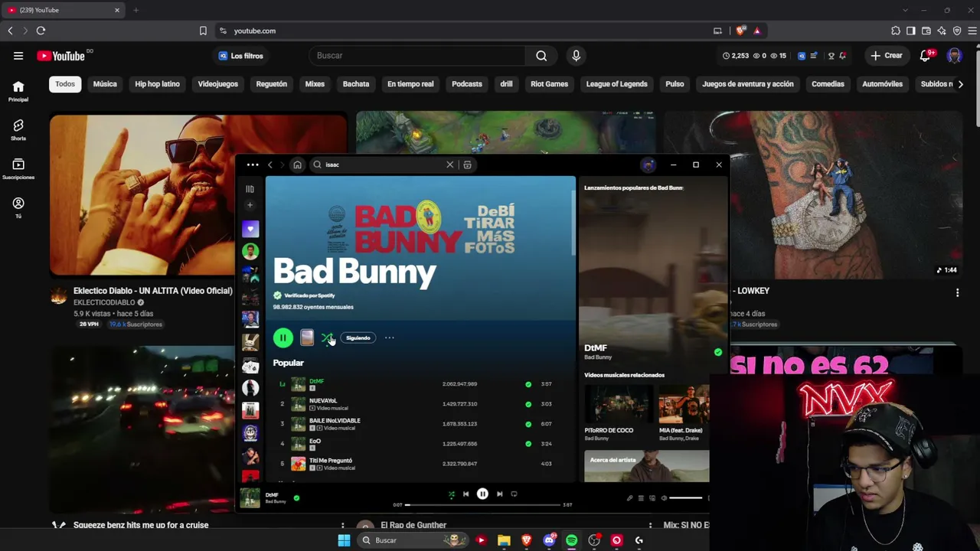Viewport: 980px width, 551px height.
Task: Go to previous track in Spotify
Action: pos(465,494)
